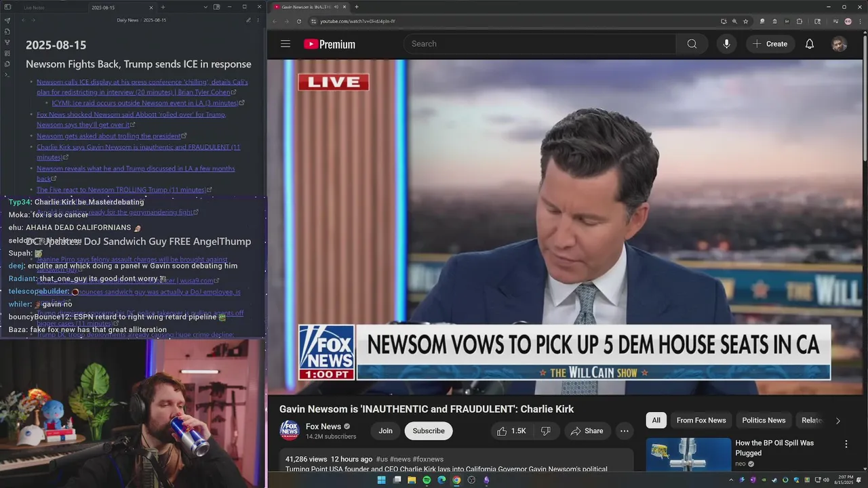This screenshot has height=488, width=868.
Task: Open the YouTube account avatar menu
Action: click(x=840, y=44)
